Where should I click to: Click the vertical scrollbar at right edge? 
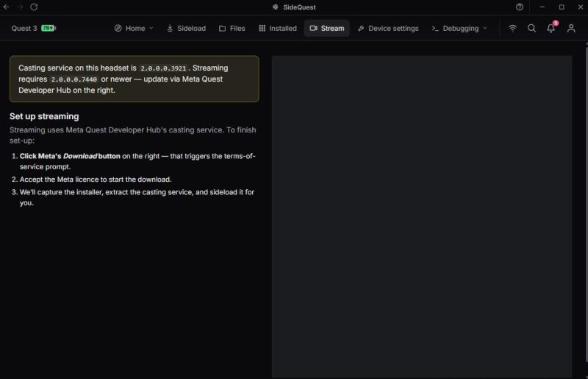point(586,203)
